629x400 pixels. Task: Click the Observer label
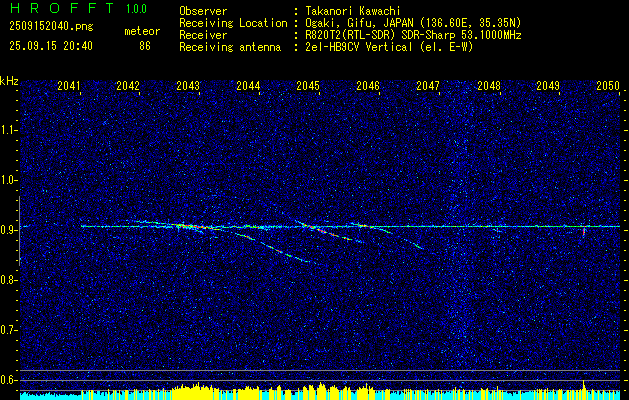(x=203, y=11)
